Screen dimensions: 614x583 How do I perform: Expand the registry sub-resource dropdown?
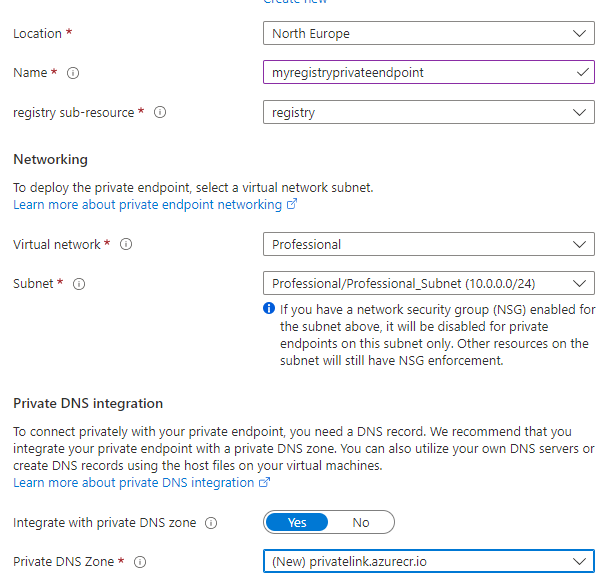428,113
